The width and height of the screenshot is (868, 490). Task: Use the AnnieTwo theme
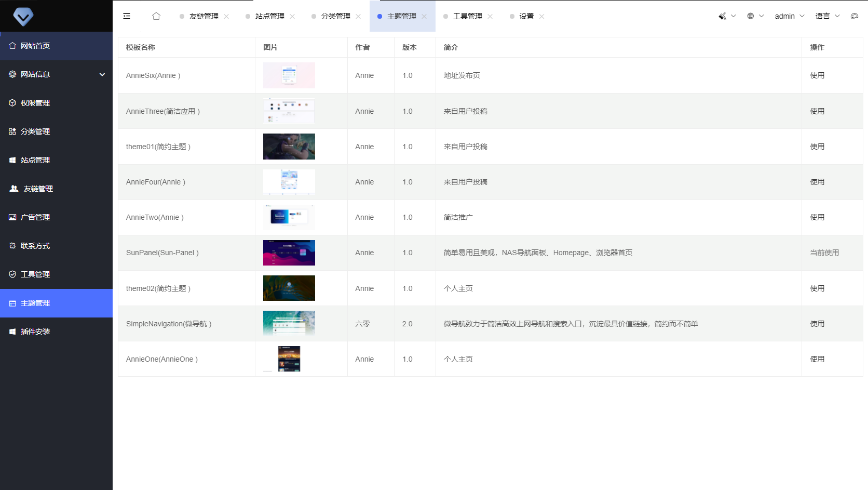(817, 217)
